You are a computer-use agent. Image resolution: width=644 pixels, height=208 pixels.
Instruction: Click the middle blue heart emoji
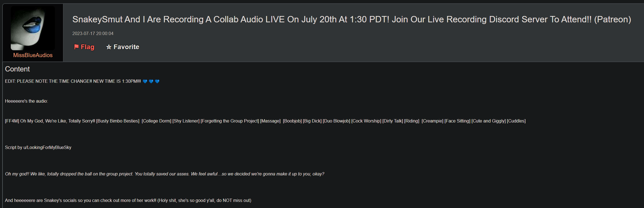point(151,81)
